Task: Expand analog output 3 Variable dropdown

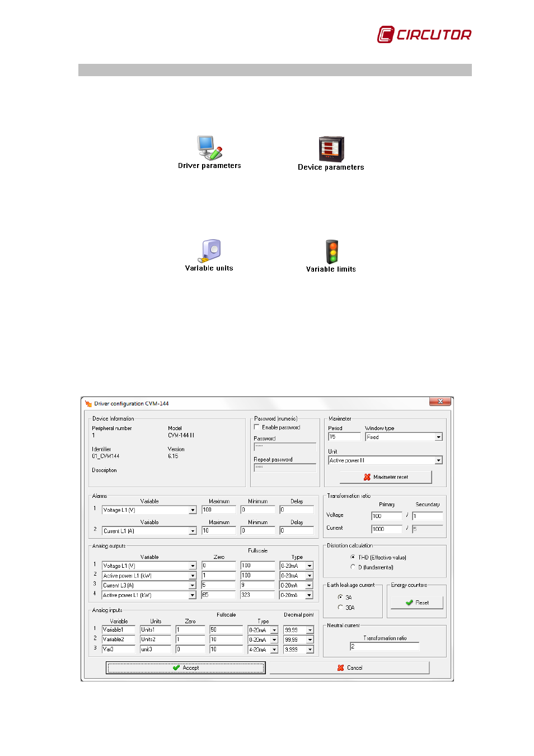Action: (x=193, y=585)
